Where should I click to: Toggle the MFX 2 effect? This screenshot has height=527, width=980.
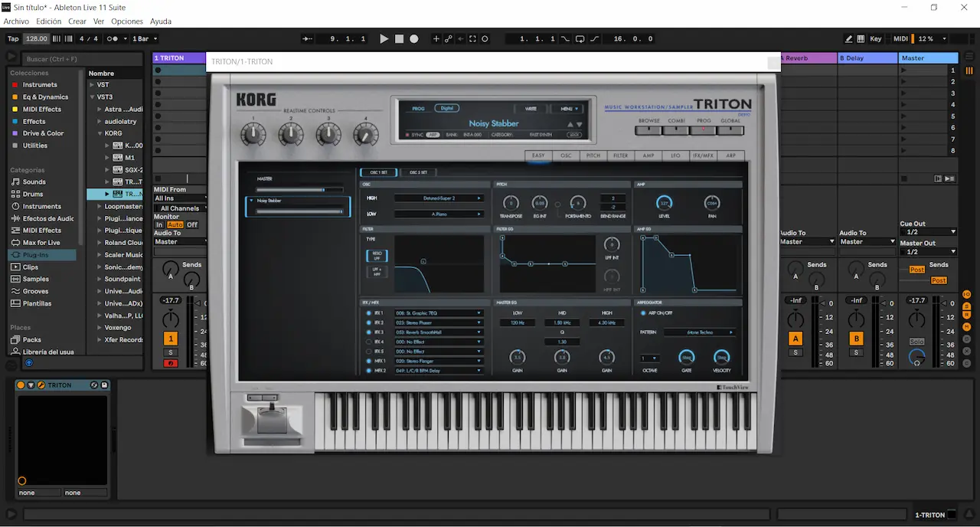[369, 371]
